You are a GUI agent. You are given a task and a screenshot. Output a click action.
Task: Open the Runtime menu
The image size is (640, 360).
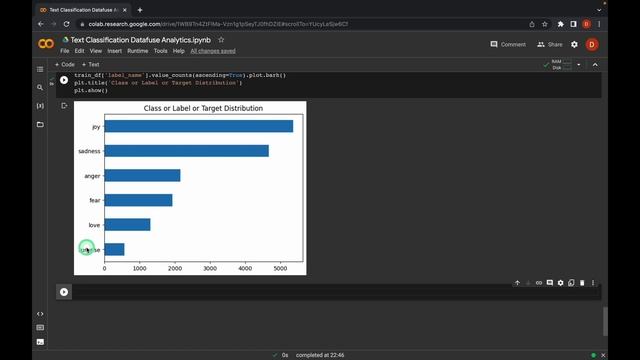click(138, 51)
